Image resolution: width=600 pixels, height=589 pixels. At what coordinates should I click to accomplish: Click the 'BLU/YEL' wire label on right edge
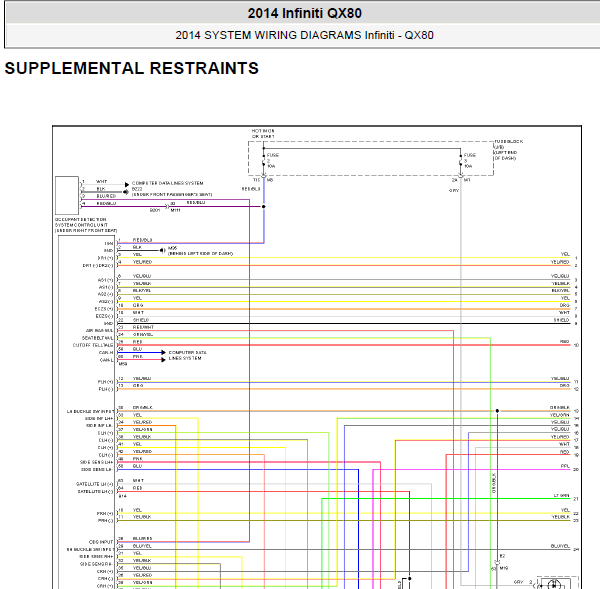pos(560,546)
